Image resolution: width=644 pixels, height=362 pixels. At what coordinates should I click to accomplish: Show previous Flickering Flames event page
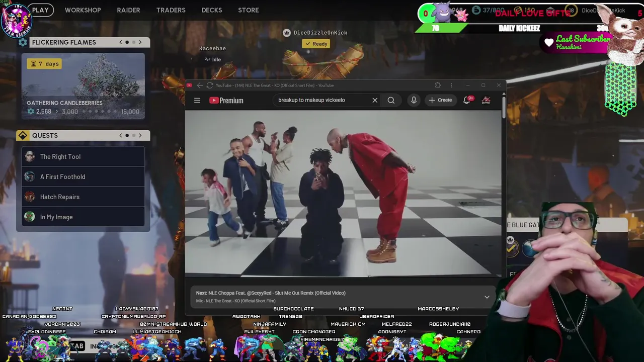(x=121, y=42)
